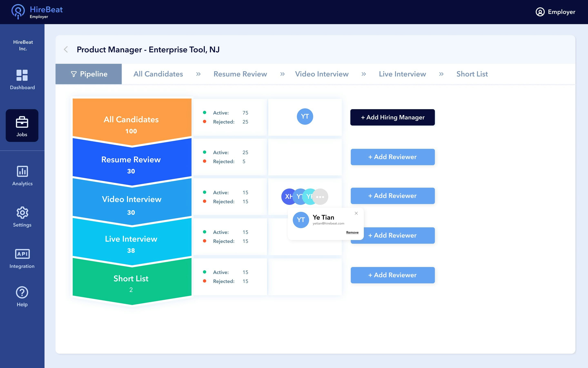Click the Employer label in top bar
588x368 pixels.
[x=561, y=12]
